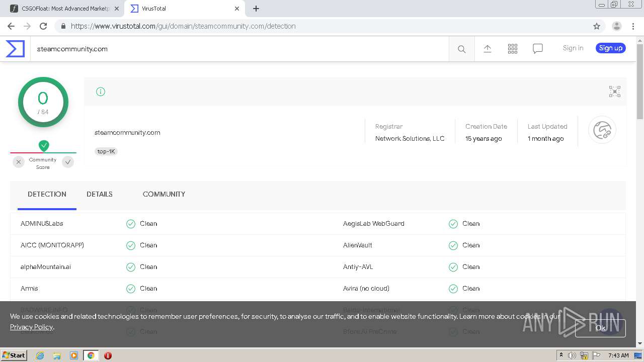Reload the page
This screenshot has width=644, height=362.
pos(43,26)
